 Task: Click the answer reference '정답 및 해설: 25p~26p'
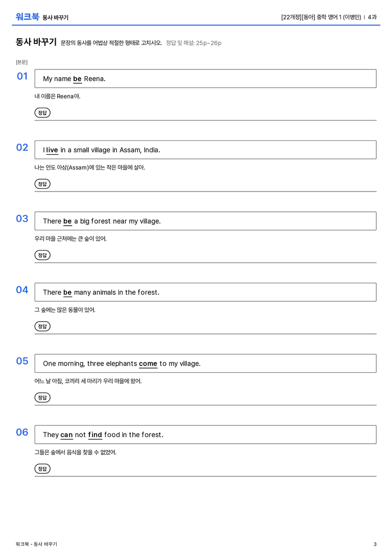[193, 43]
